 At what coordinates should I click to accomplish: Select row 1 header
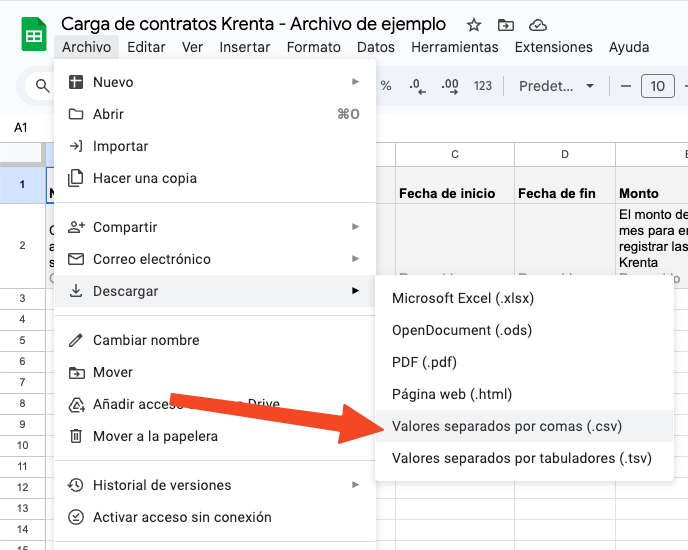point(22,185)
